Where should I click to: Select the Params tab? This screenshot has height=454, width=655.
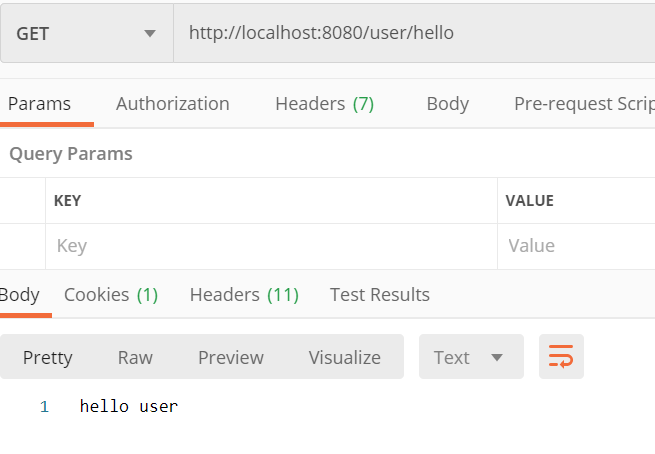(40, 104)
